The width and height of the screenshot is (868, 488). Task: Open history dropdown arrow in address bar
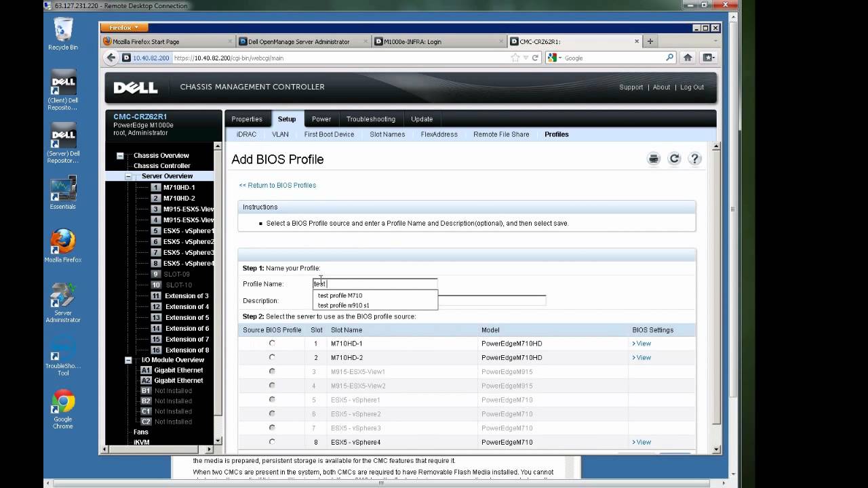[526, 58]
